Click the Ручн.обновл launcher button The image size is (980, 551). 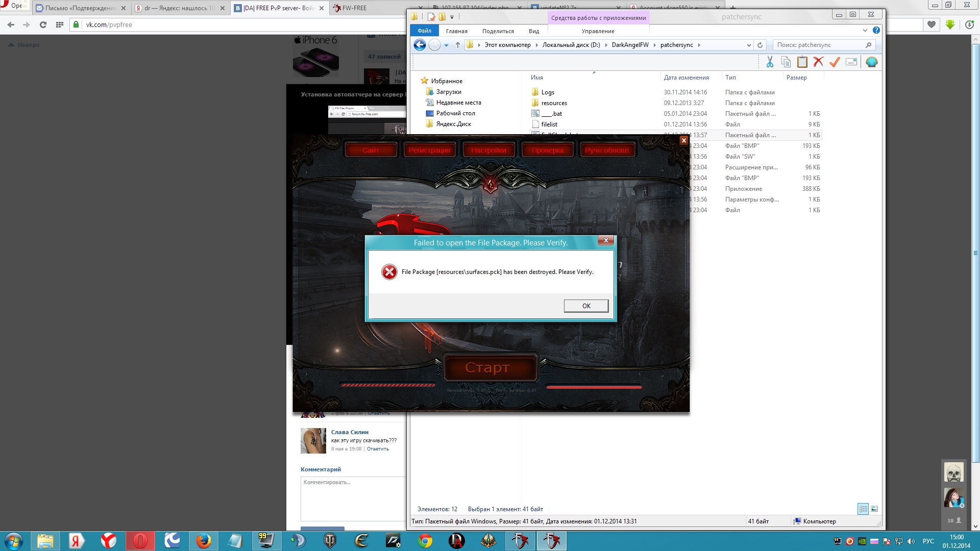click(x=607, y=150)
